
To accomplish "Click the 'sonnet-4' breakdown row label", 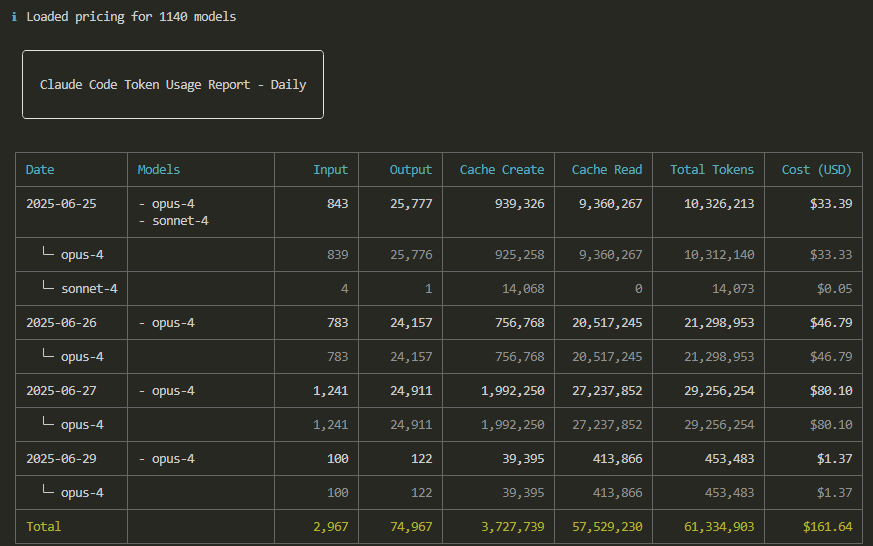I will tap(89, 289).
